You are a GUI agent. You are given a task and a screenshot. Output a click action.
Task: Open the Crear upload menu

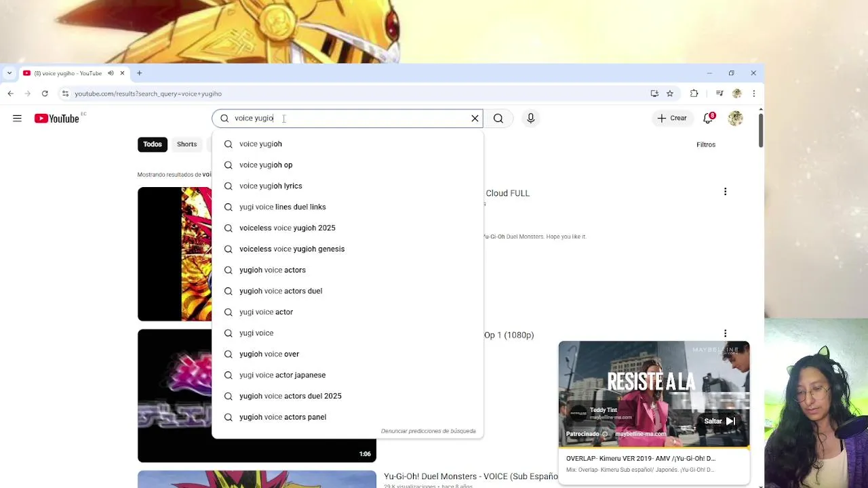pos(672,118)
